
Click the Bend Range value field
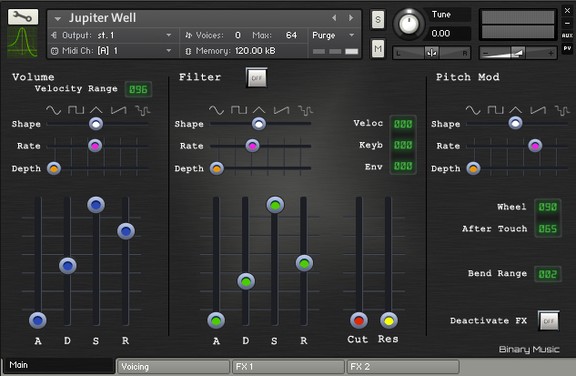[x=547, y=274]
